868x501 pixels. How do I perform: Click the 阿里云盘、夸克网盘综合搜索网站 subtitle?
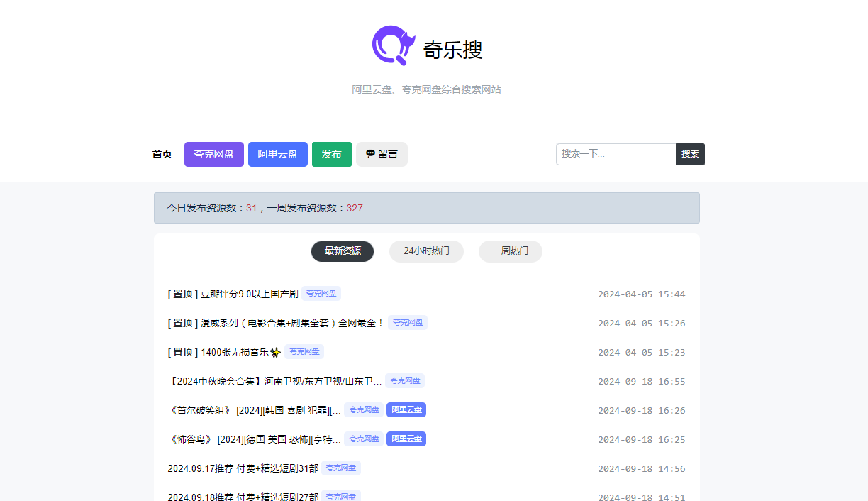(x=427, y=89)
